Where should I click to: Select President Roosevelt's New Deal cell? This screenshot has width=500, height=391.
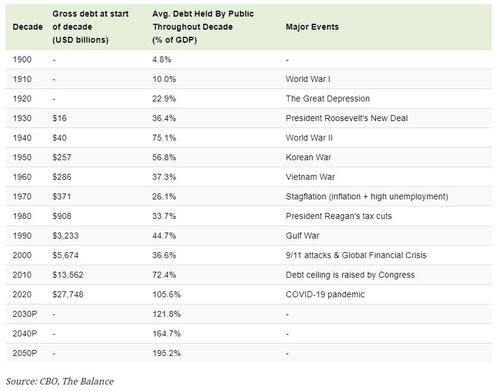click(x=347, y=118)
